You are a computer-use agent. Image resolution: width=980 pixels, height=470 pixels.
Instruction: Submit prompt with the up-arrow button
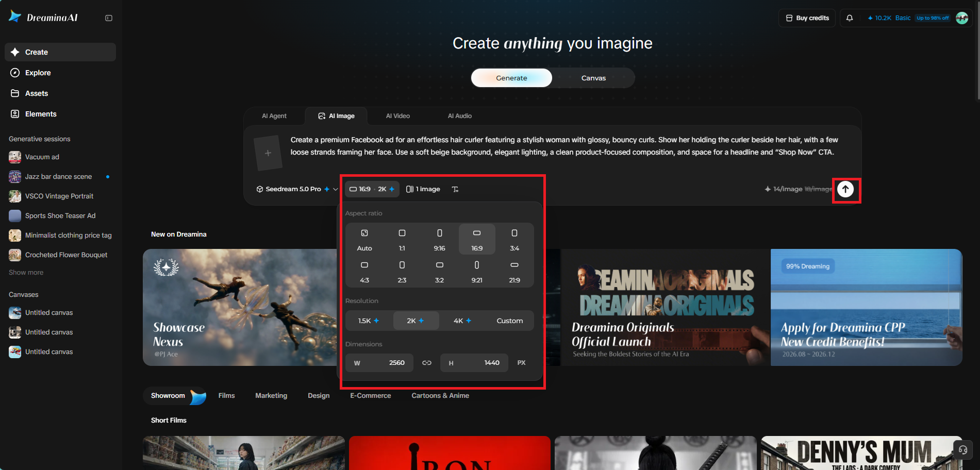[x=845, y=189]
